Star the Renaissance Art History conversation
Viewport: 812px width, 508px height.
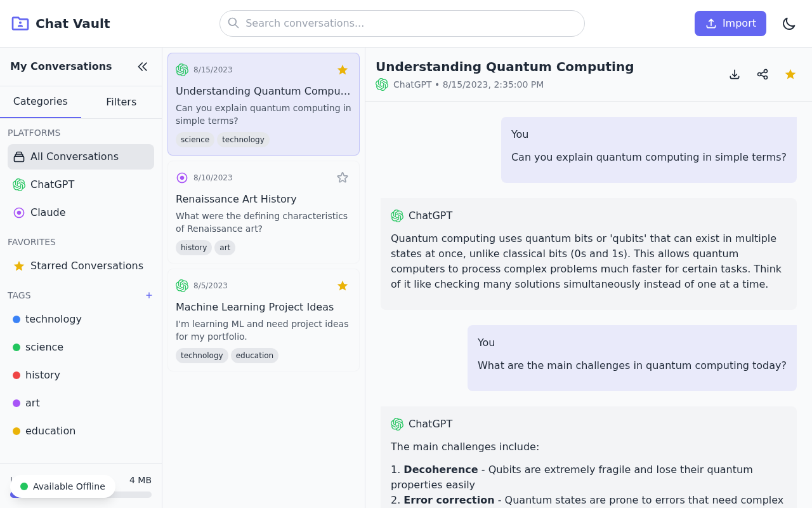click(x=343, y=178)
